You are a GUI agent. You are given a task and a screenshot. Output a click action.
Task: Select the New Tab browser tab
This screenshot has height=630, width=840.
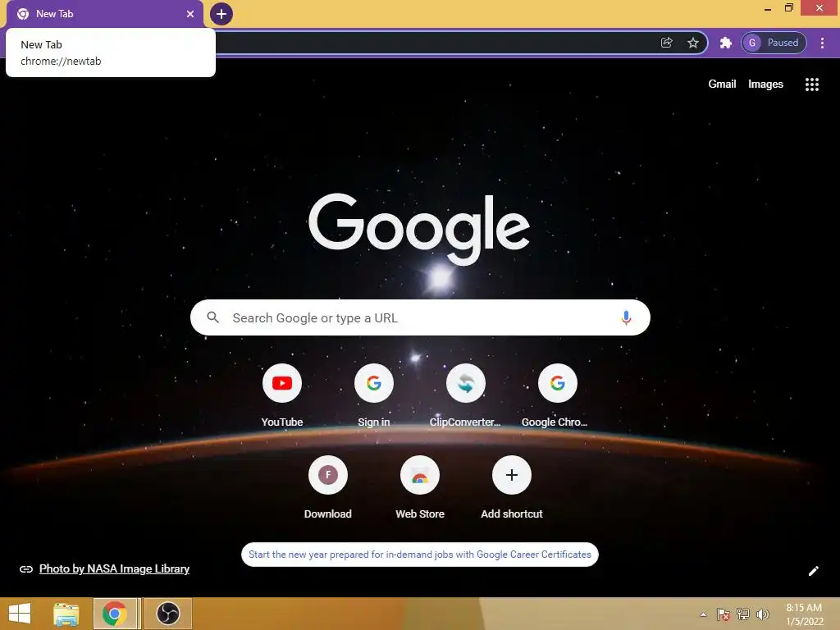pyautogui.click(x=105, y=14)
